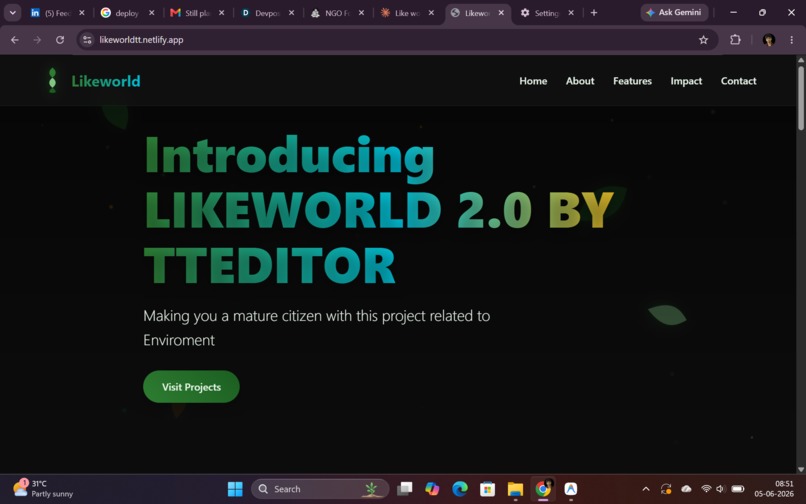This screenshot has height=504, width=806.
Task: Click the OneDrive cloud tray icon
Action: click(x=686, y=489)
